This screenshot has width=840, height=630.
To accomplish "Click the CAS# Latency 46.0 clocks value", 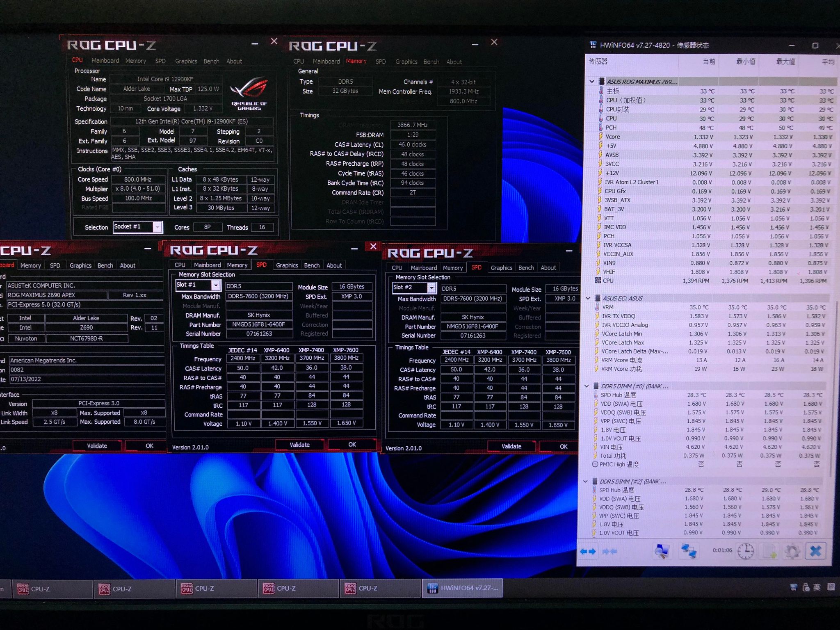I will (413, 144).
